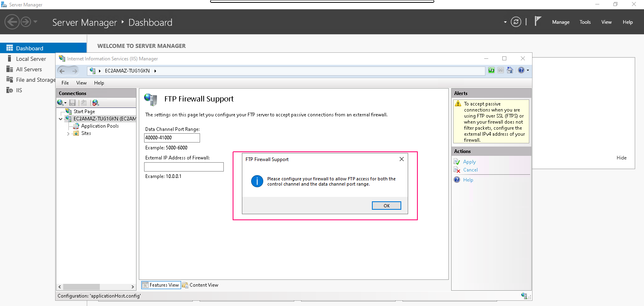
Task: Click the Cancel red-X document icon
Action: (x=457, y=170)
